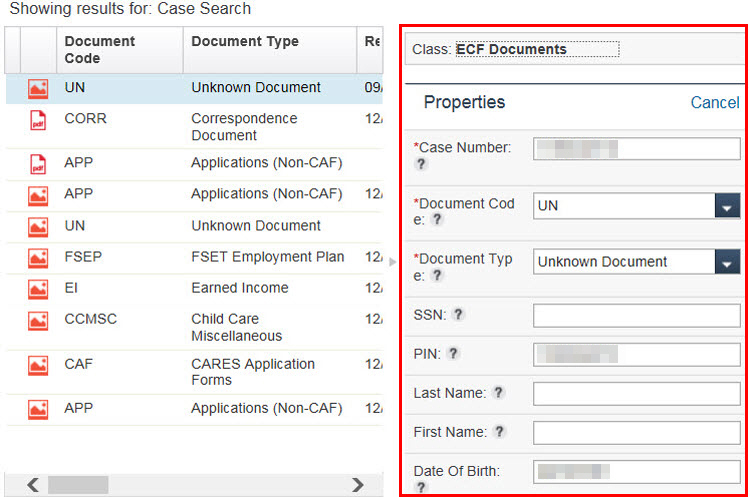Sort by Document Code column header

pyautogui.click(x=100, y=50)
